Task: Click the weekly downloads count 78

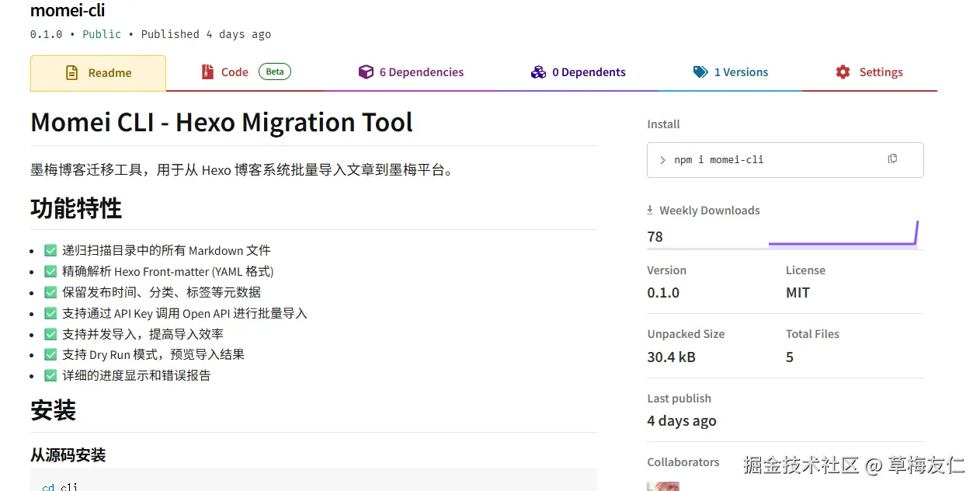Action: (655, 237)
